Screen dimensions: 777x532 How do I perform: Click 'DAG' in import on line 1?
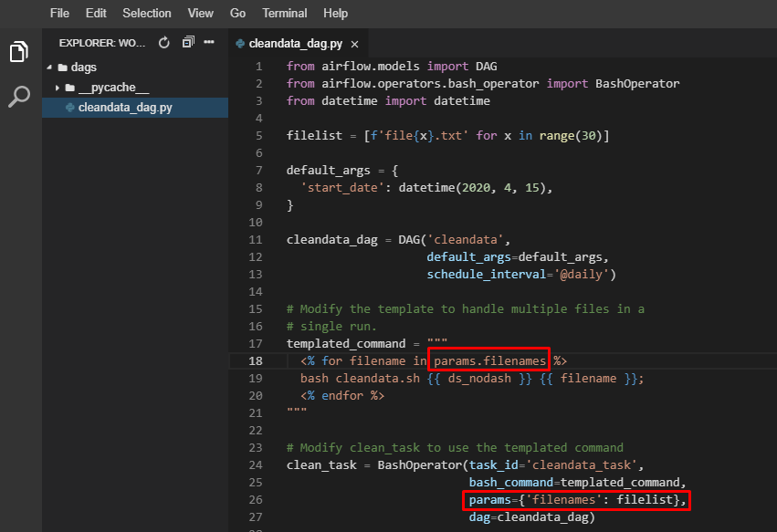coord(486,67)
